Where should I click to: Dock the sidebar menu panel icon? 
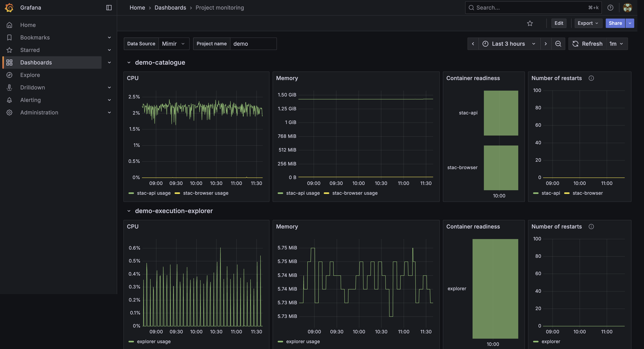coord(109,7)
